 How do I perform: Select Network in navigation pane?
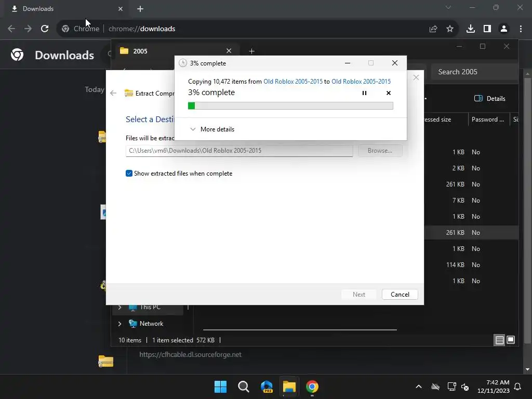[x=151, y=324]
